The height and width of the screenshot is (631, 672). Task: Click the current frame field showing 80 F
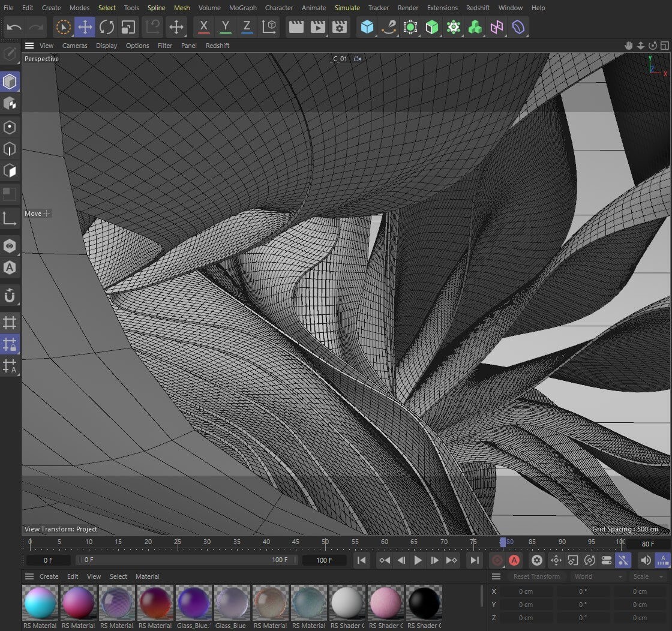click(x=648, y=544)
